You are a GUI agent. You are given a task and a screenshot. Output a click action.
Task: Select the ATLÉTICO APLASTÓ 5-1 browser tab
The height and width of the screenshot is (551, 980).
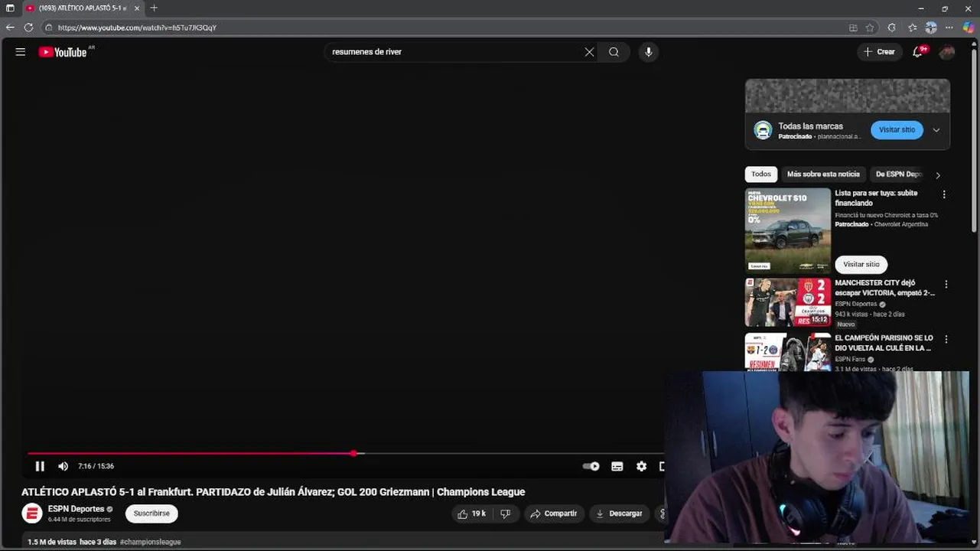(83, 8)
